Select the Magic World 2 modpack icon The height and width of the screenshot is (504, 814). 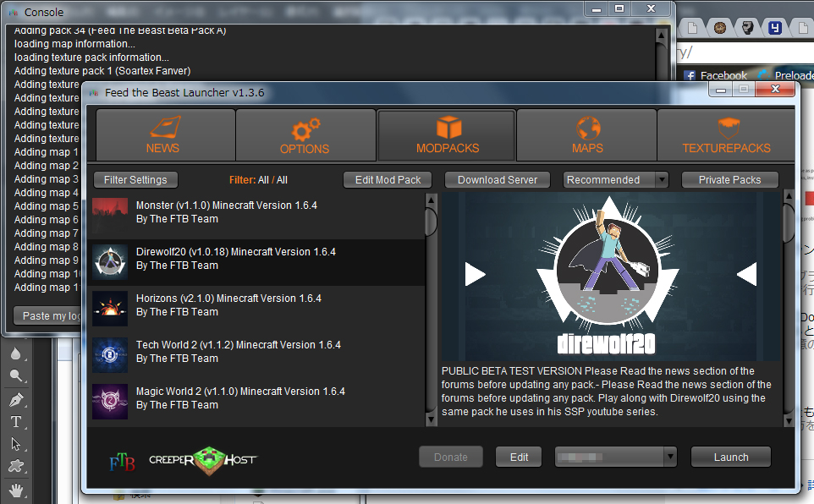click(110, 402)
